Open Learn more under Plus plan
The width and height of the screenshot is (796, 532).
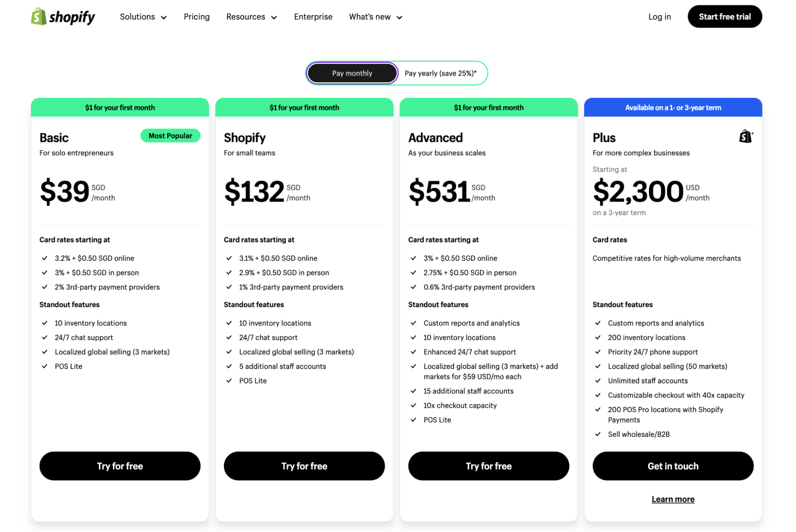point(673,499)
